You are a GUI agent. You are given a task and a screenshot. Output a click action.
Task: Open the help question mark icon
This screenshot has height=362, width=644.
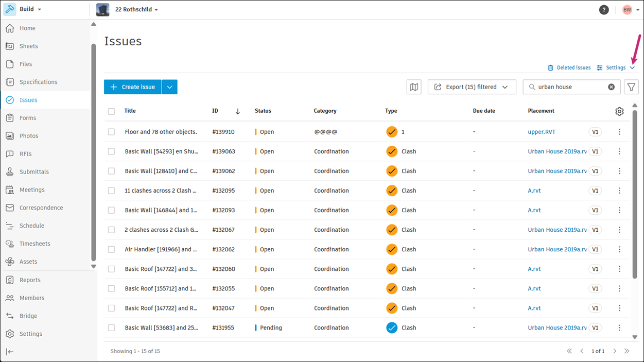pyautogui.click(x=604, y=10)
